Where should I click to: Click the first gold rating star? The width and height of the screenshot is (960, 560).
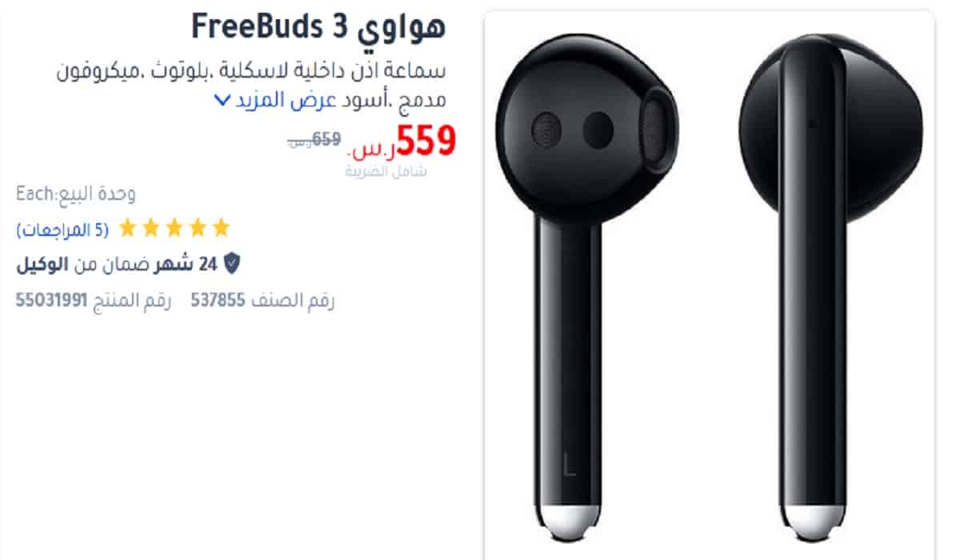220,229
